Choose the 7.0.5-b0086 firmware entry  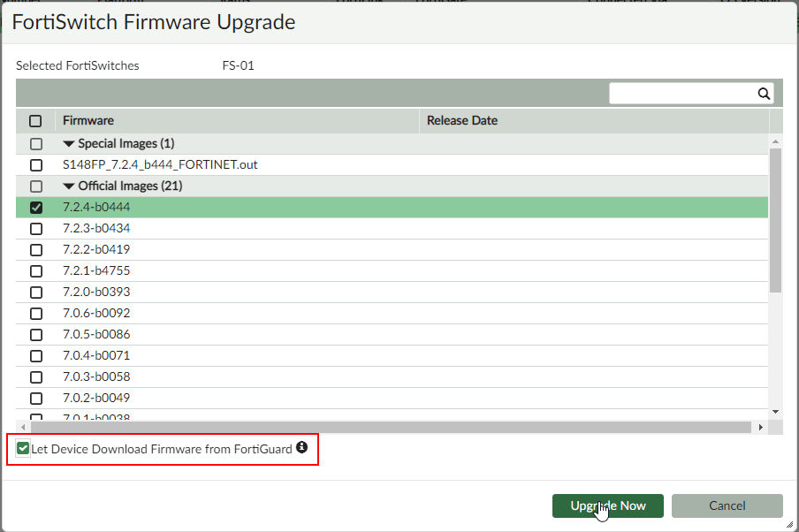(x=96, y=335)
